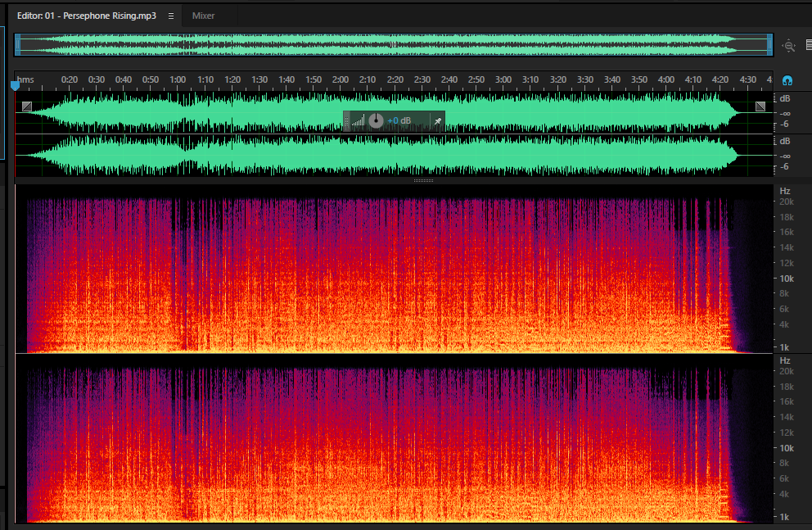Click the Hz label of right channel spectrogram
Viewport: 812px width, 530px height.
785,360
